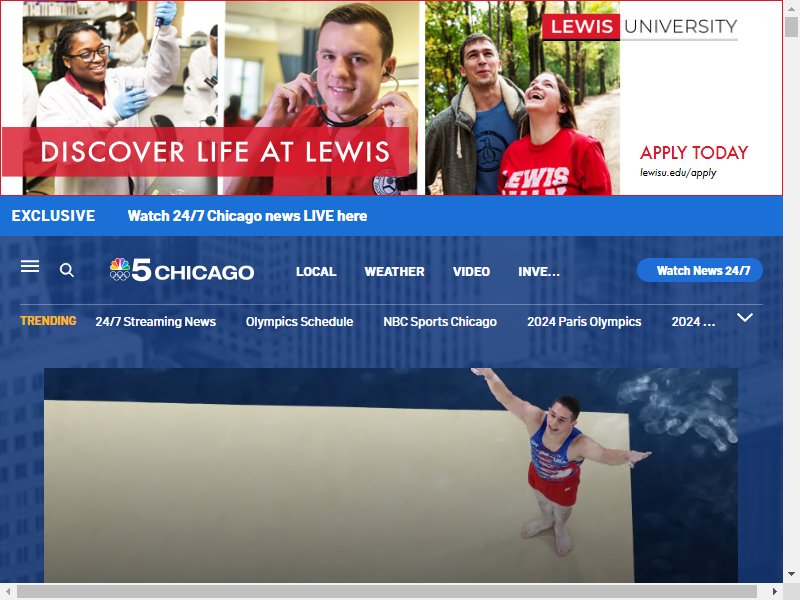Click the Watch News 24/7 button
Screen dimensions: 800x600
pos(700,270)
